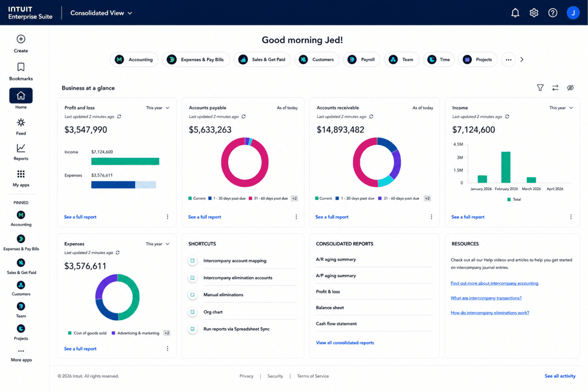Select the Projects pill at the top

(x=478, y=60)
